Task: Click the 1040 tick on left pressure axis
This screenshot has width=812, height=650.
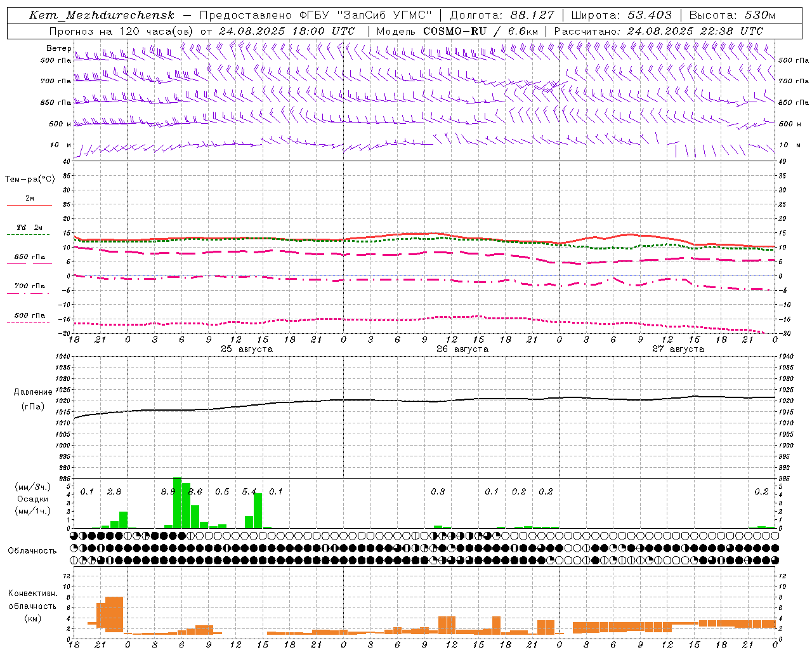Action: [62, 357]
